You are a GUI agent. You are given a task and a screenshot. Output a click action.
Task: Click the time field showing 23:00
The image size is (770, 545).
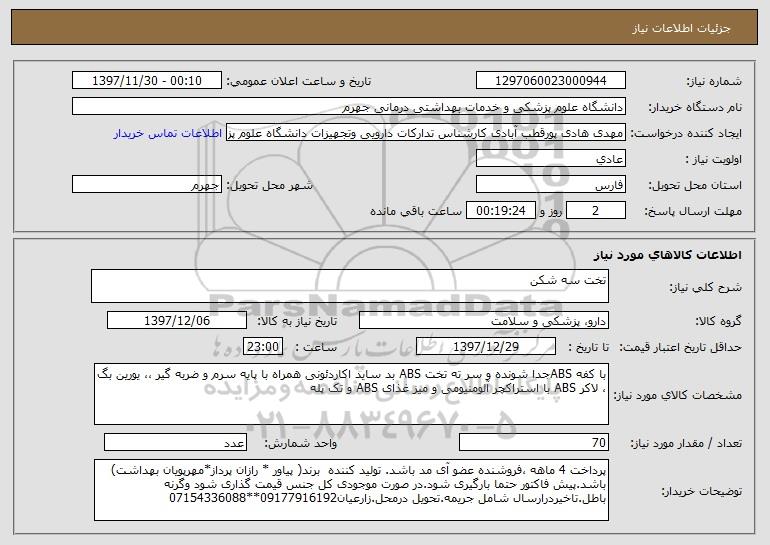tap(263, 346)
